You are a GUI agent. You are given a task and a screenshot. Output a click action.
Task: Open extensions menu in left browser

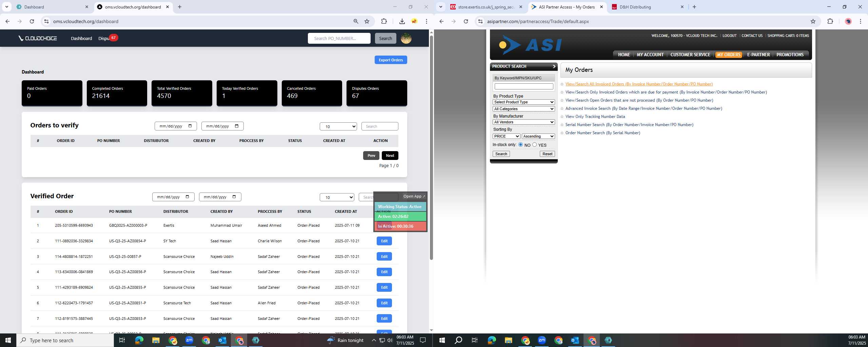384,21
